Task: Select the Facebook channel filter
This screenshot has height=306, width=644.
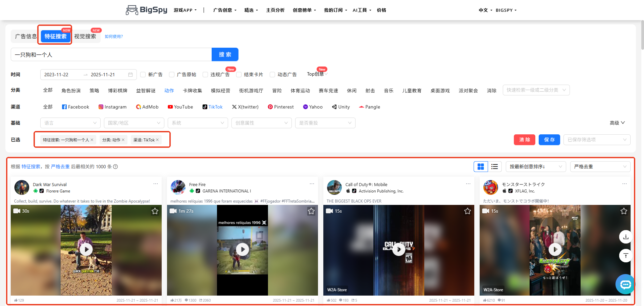Action: (75, 107)
